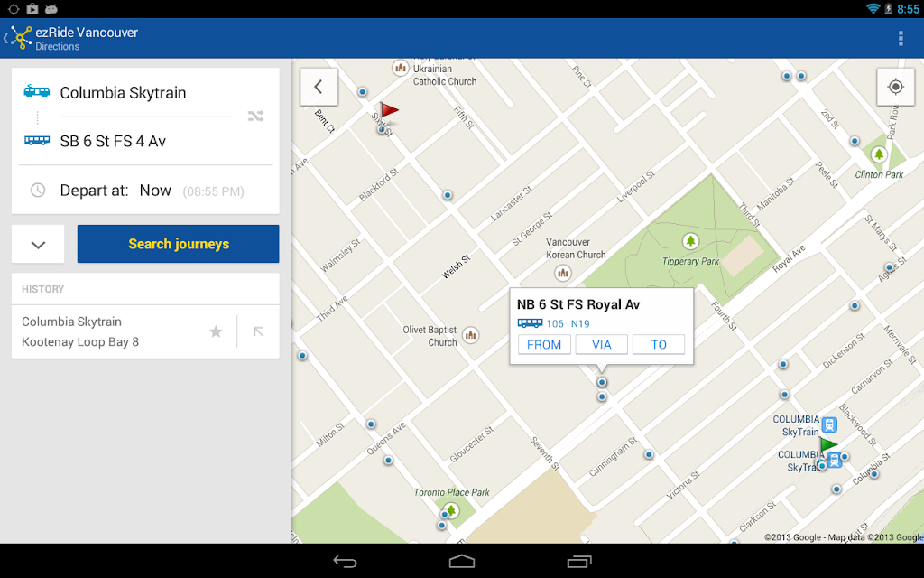Tap the arrow to reuse history journey
This screenshot has width=924, height=578.
coord(258,331)
